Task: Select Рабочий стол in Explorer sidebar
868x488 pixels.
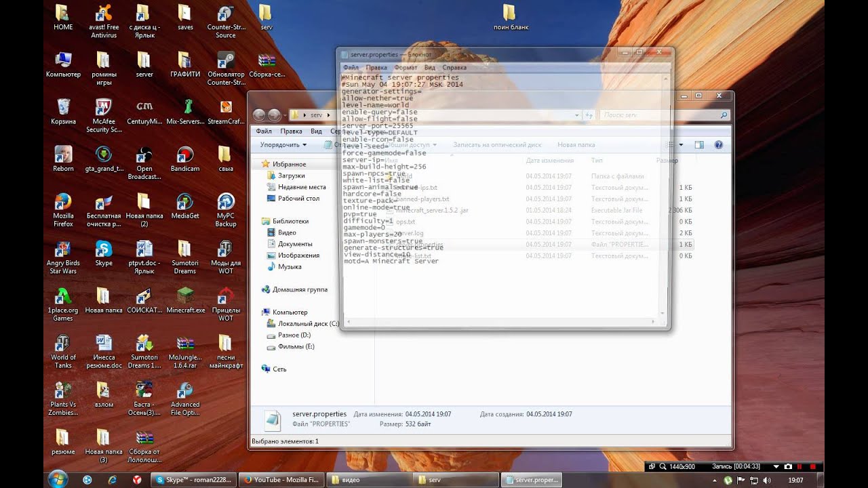Action: pos(298,199)
